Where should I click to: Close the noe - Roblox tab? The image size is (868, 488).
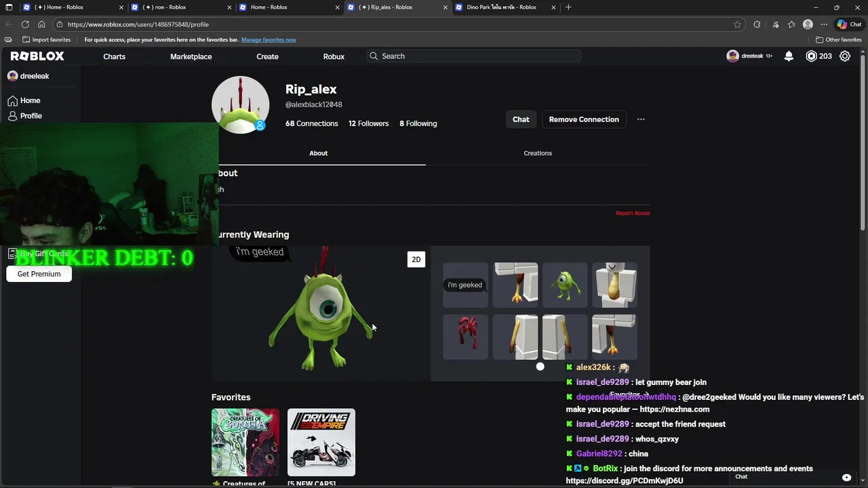tap(230, 7)
